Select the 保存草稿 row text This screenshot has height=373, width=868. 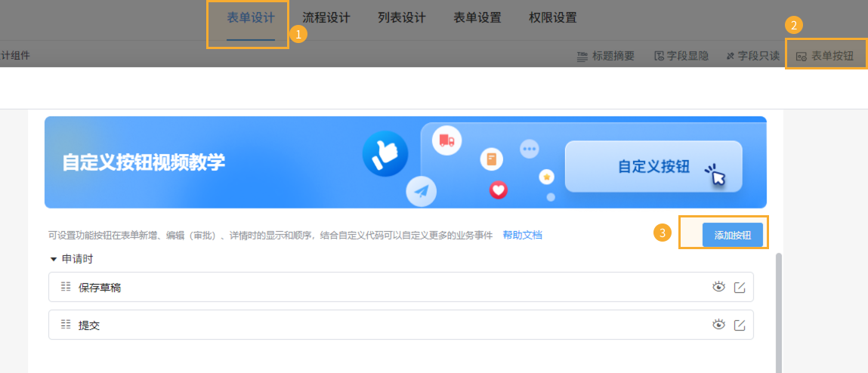click(x=100, y=287)
